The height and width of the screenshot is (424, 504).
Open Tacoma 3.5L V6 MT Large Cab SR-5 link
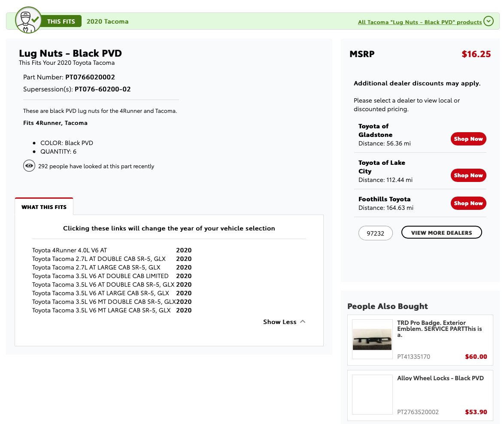(x=101, y=310)
